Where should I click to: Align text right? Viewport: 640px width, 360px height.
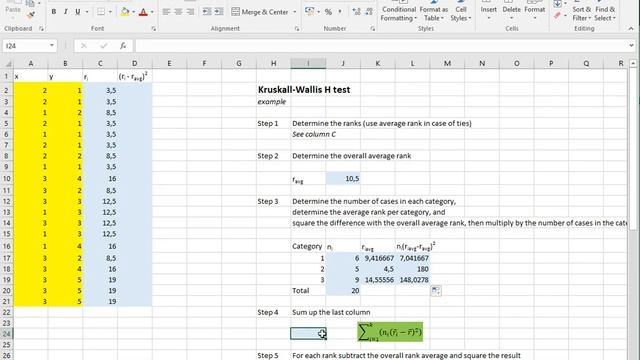click(190, 12)
